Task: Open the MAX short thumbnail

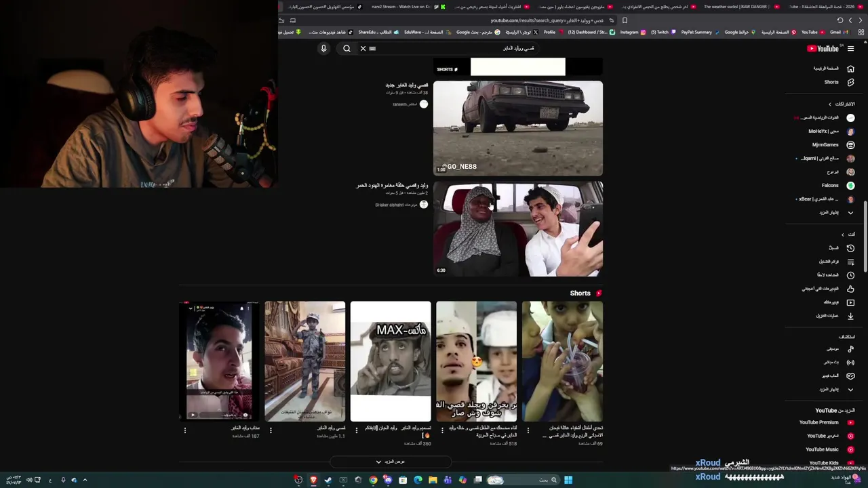Action: pos(391,361)
